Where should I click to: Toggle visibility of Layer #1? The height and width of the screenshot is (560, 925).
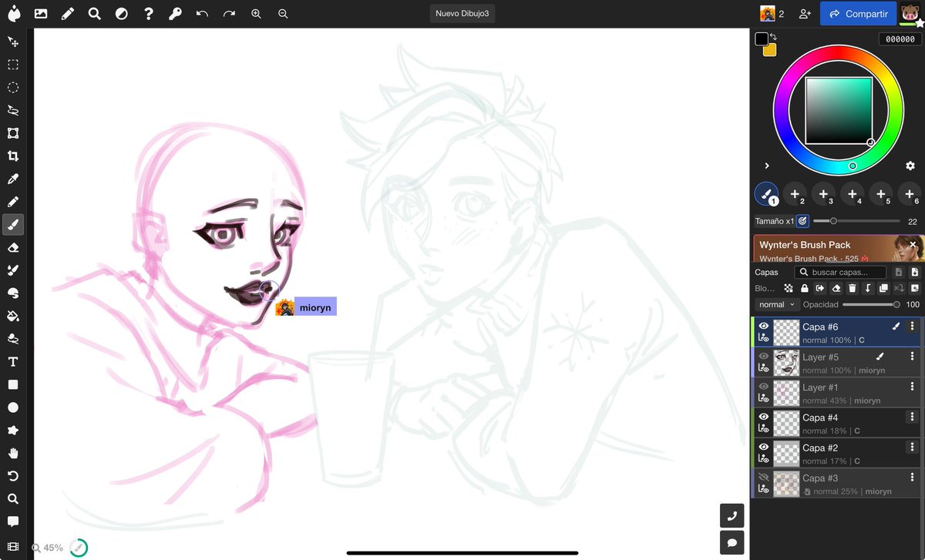pyautogui.click(x=764, y=387)
